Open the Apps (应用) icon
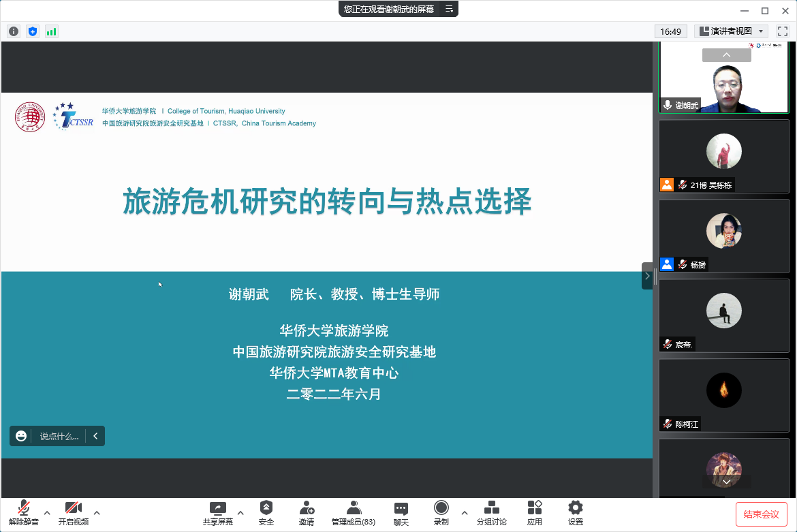The height and width of the screenshot is (532, 797). click(535, 513)
